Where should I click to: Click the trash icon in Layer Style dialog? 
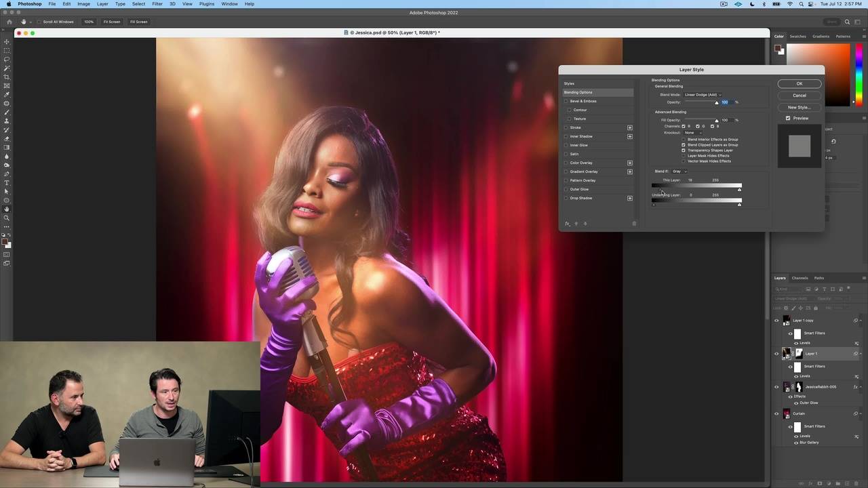[635, 224]
